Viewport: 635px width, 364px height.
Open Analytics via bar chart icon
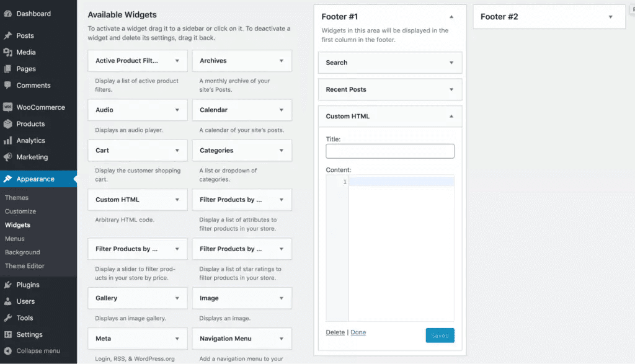(7, 141)
